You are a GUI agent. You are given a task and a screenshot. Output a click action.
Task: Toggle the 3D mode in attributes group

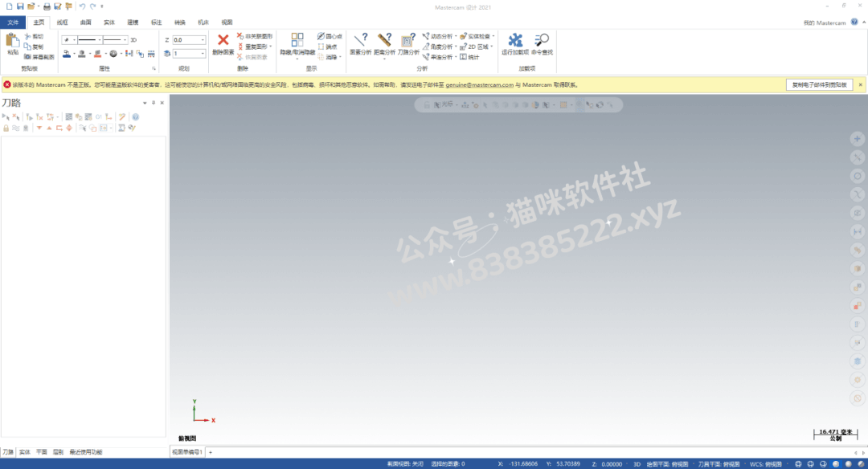click(133, 40)
